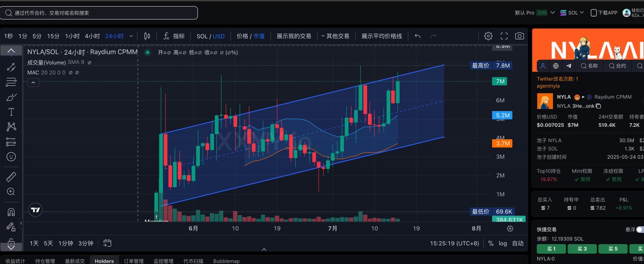Collapse the indicator legend chevron
644x264 pixels.
[33, 82]
